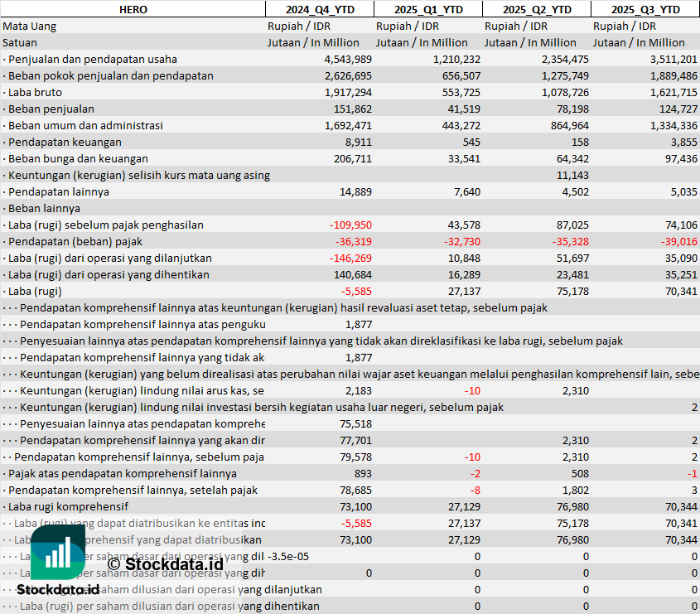The height and width of the screenshot is (614, 700).
Task: Select the 'Laba rugi komprehensif' row label
Action: coord(65,506)
